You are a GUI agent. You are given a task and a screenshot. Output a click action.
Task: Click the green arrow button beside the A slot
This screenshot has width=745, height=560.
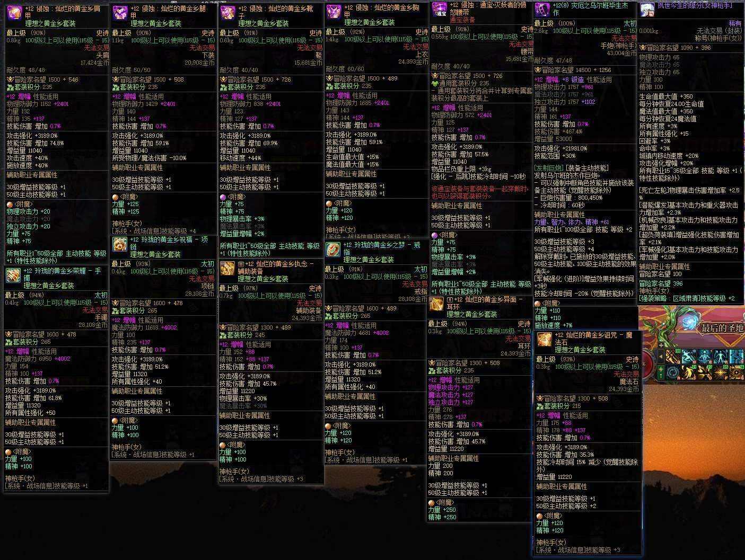pyautogui.click(x=661, y=371)
